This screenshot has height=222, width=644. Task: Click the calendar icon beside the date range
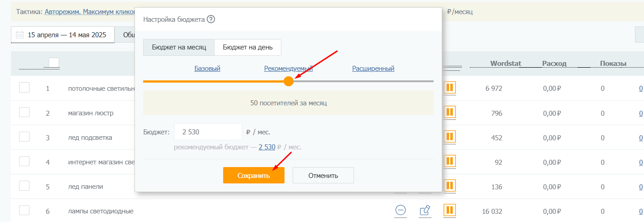click(x=20, y=35)
